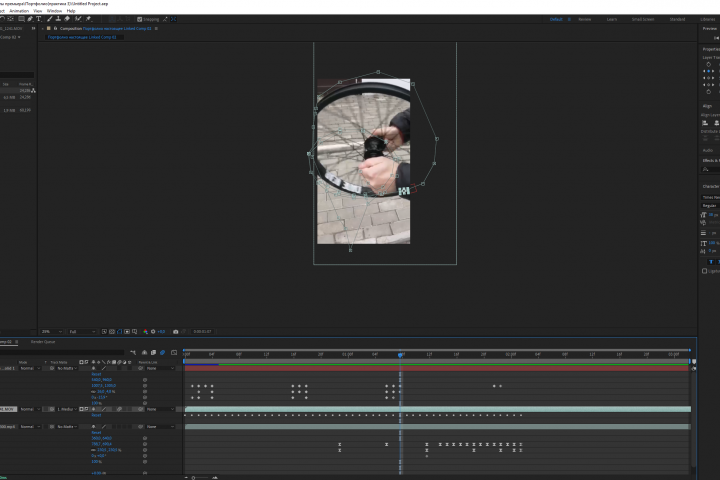Open the Window menu
This screenshot has width=720, height=480.
54,11
